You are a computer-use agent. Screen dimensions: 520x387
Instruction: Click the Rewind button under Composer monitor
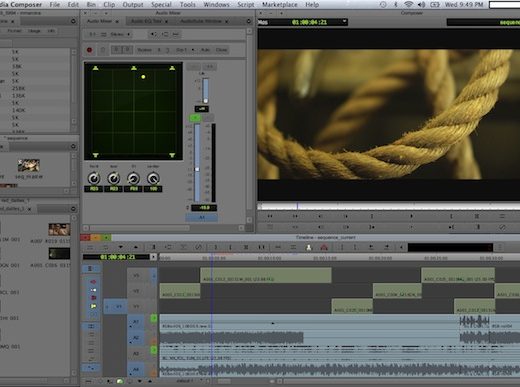270,216
